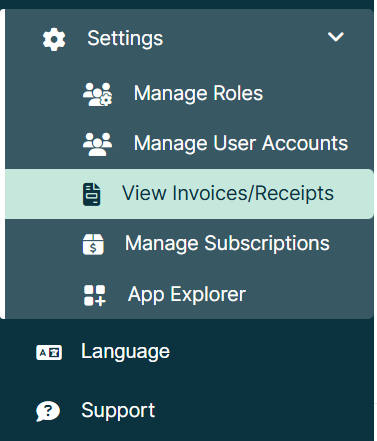Click the App Explorer grid-plus icon
The image size is (377, 441).
tap(95, 295)
